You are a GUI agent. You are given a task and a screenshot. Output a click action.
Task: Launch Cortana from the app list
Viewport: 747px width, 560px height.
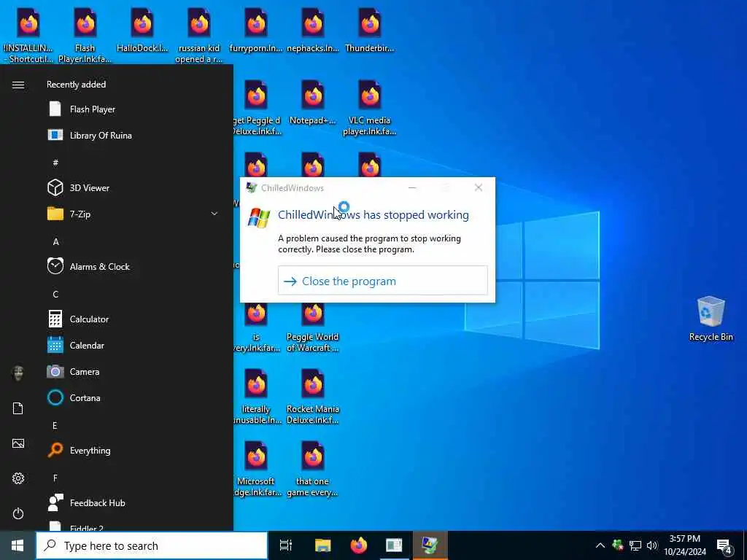tap(133, 397)
